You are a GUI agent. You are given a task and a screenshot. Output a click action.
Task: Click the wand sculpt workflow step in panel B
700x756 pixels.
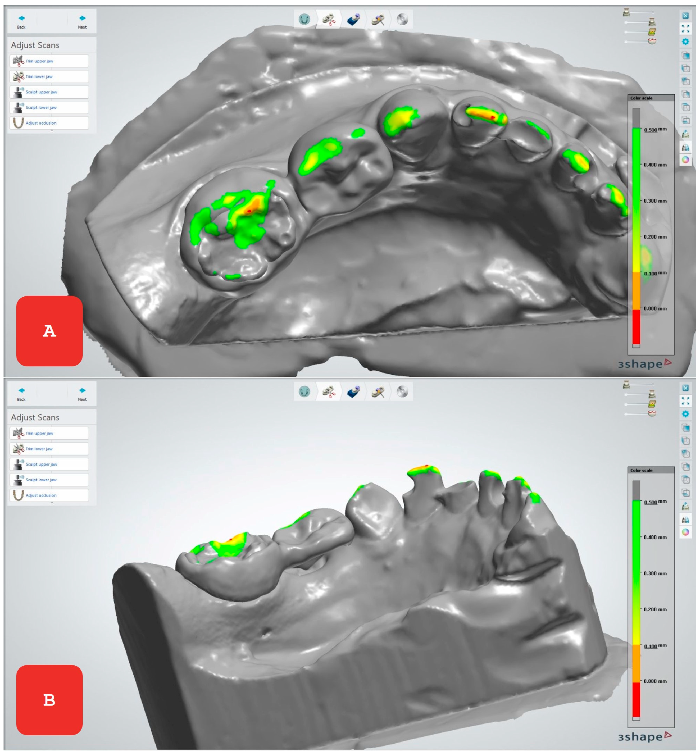click(378, 392)
